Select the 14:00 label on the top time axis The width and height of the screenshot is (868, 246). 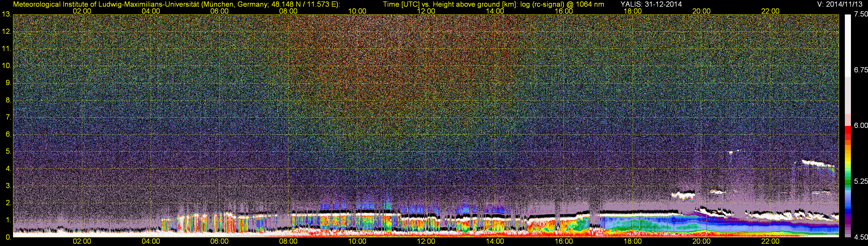pos(495,11)
